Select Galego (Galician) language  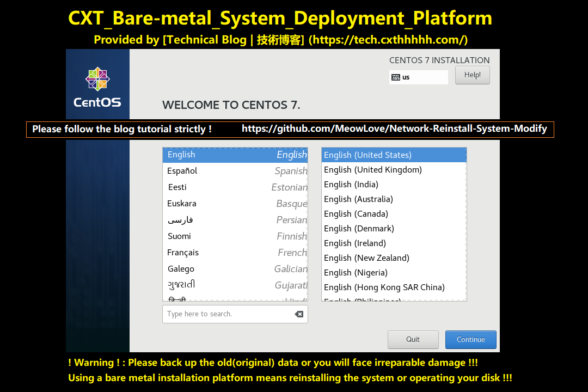tap(235, 269)
